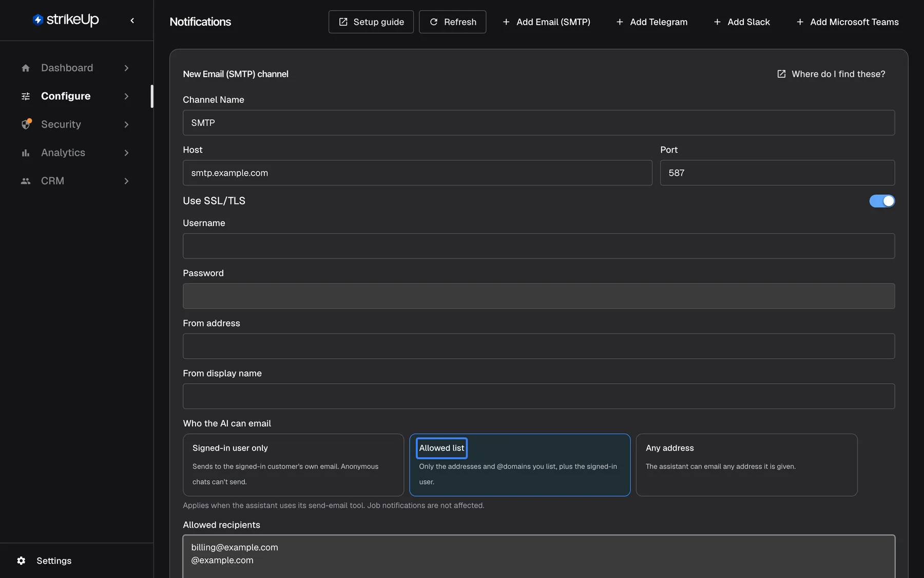The height and width of the screenshot is (578, 924).
Task: Click the Host field with smtp.example.com
Action: [x=417, y=173]
